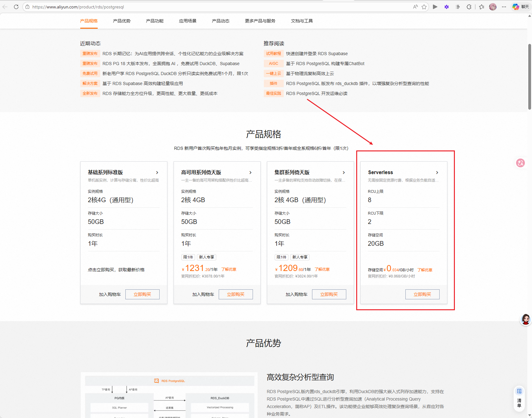Click the page vertical scrollbar thumb

(530, 76)
